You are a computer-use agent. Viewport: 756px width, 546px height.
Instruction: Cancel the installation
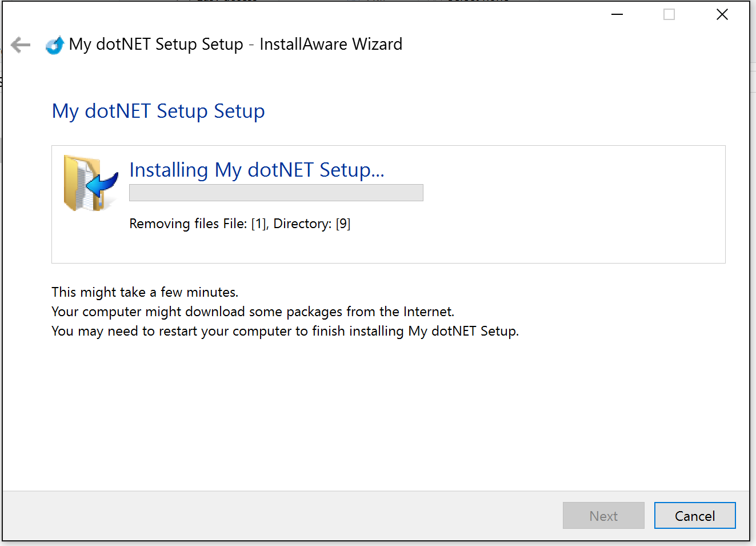click(x=695, y=516)
